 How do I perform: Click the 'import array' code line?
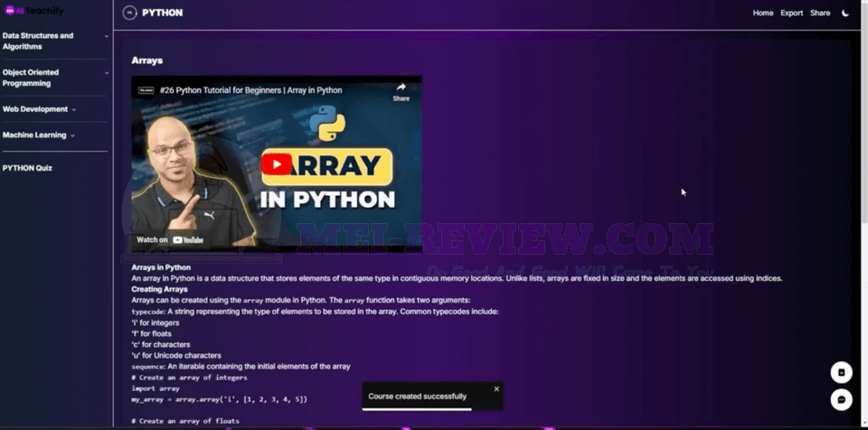click(x=156, y=388)
